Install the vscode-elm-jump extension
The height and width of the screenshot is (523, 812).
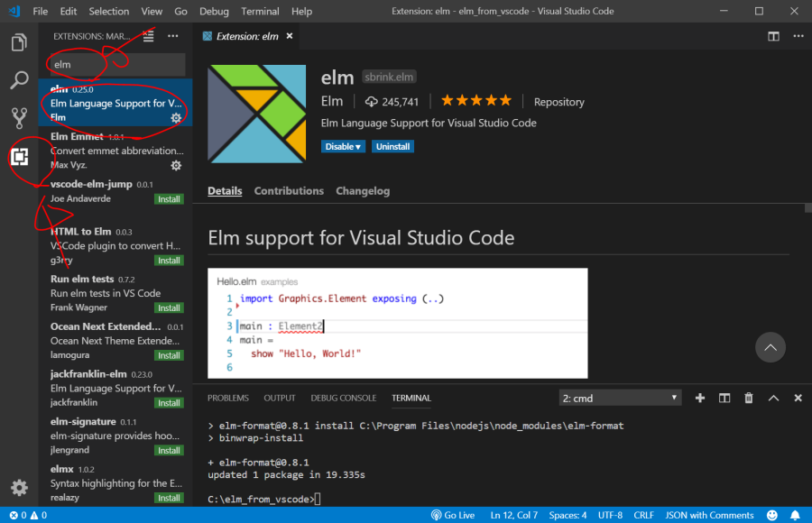(169, 199)
